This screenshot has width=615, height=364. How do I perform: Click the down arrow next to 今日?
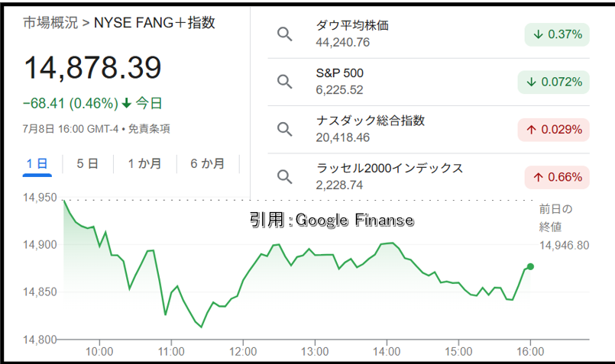(x=126, y=104)
